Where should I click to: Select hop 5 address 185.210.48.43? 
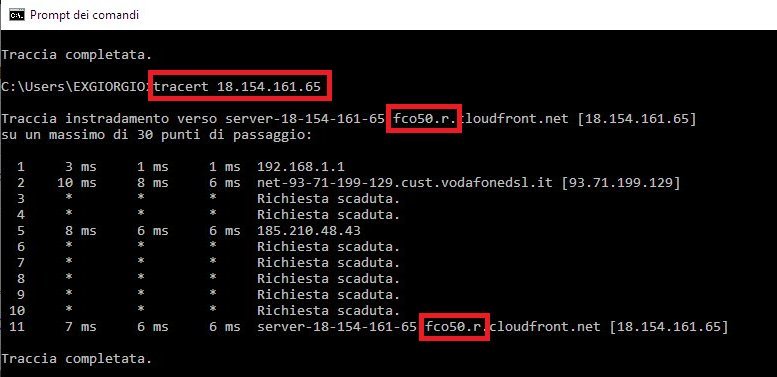click(x=309, y=231)
